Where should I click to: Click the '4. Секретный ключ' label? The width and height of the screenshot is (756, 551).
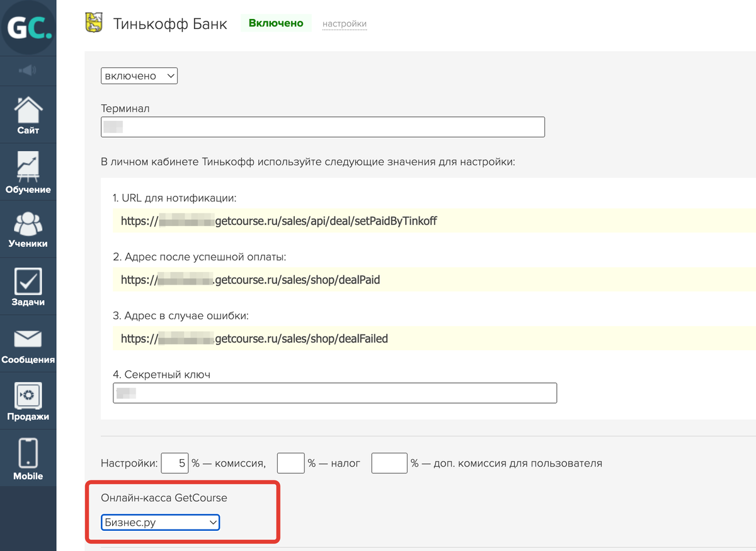coord(161,375)
